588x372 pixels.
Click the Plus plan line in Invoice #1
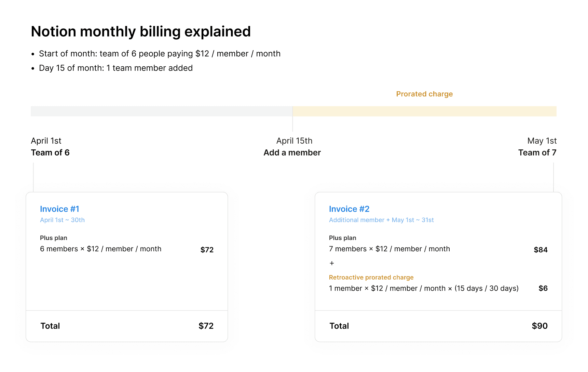(54, 238)
